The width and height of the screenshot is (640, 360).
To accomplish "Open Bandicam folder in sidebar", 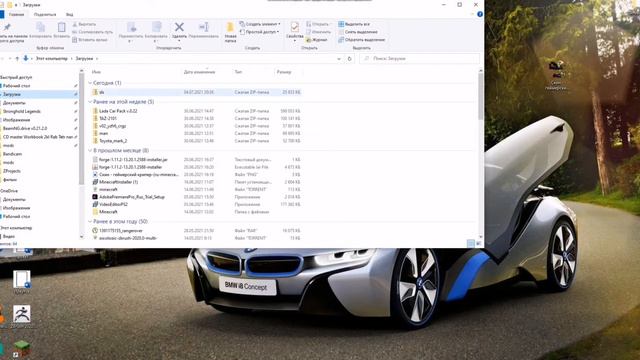I will coord(12,154).
